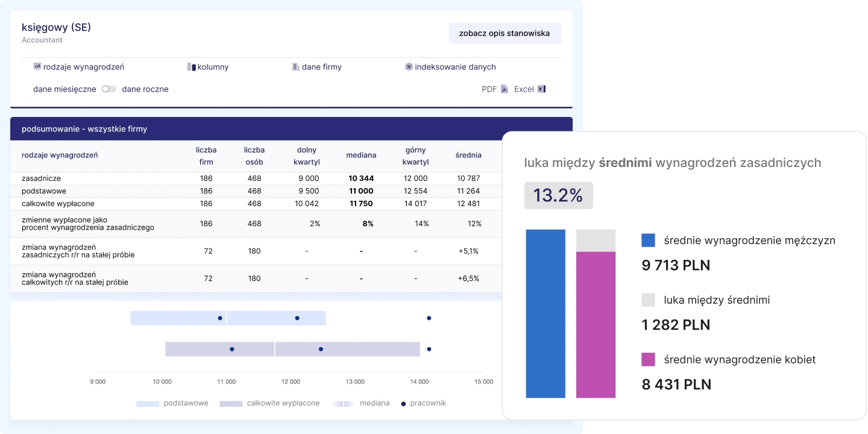Click the PDF export link
The width and height of the screenshot is (868, 434).
[489, 89]
